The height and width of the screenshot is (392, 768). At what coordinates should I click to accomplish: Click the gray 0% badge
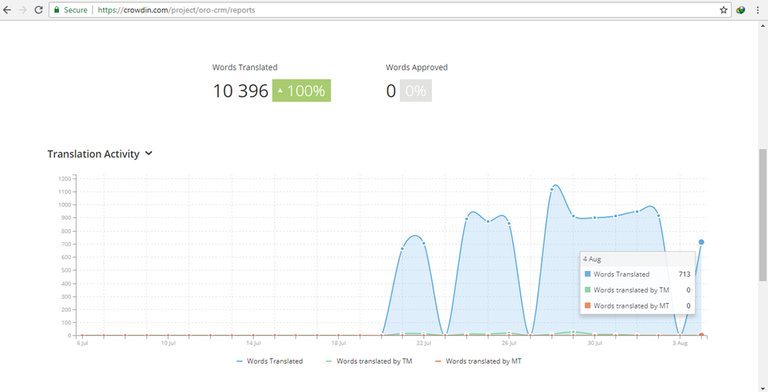416,91
